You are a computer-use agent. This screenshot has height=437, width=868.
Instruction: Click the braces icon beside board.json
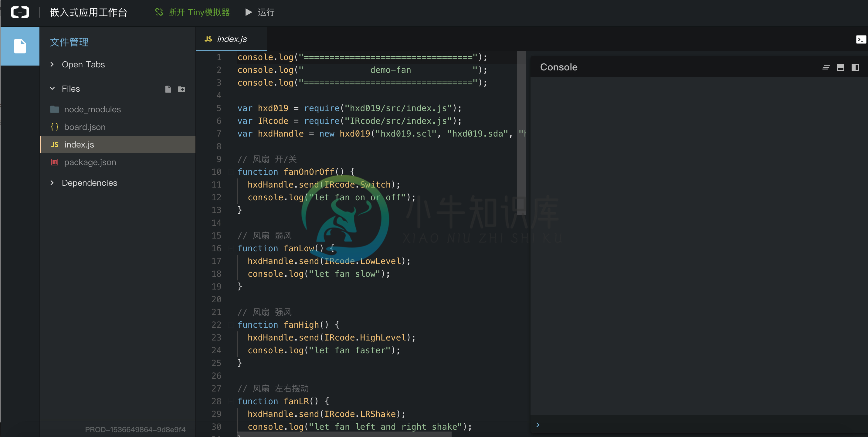tap(54, 127)
